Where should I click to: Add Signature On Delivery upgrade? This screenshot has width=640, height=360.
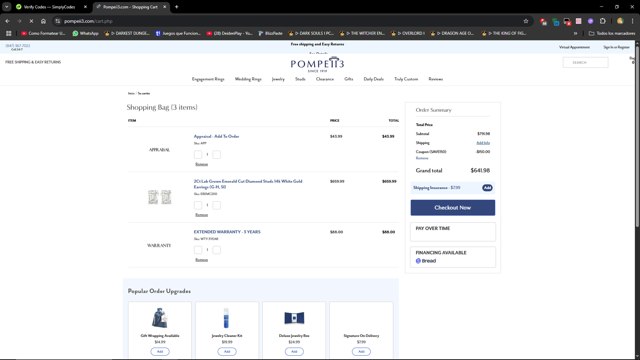pos(361,351)
